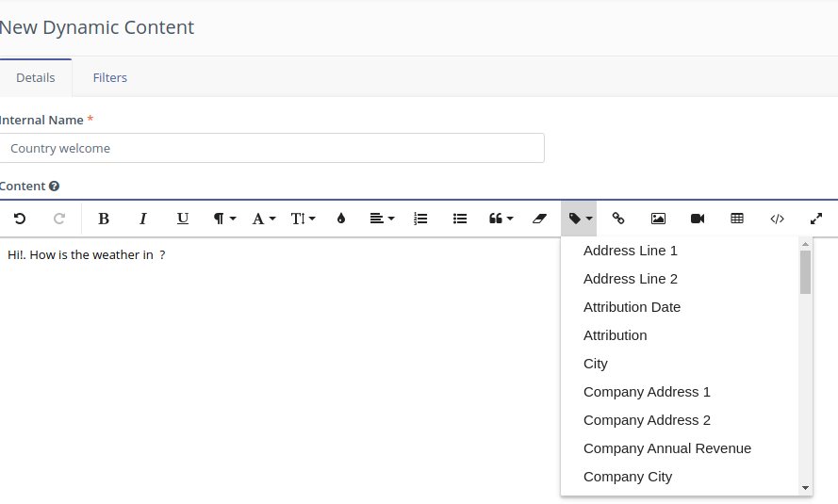Switch to HTML code view
The height and width of the screenshot is (504, 838).
777,219
